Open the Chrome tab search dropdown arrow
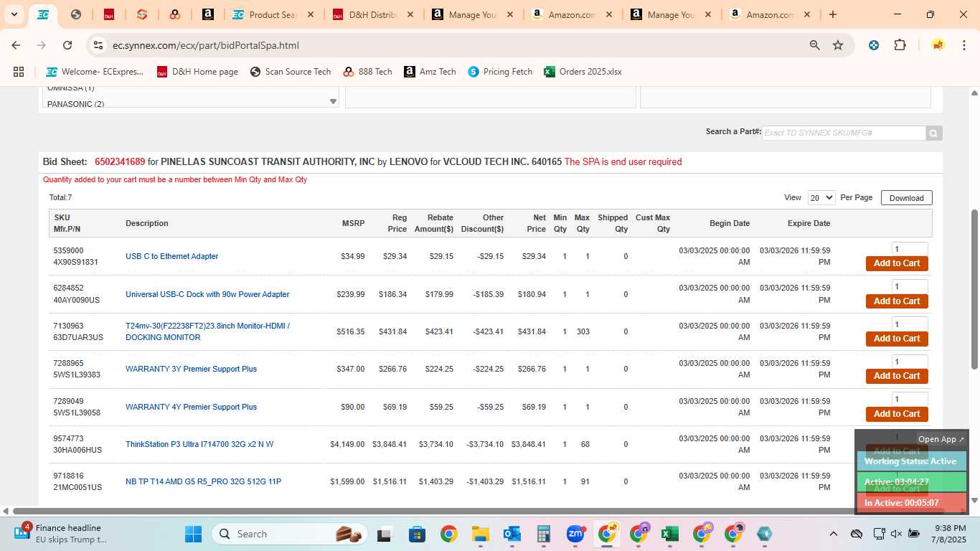 pyautogui.click(x=14, y=14)
